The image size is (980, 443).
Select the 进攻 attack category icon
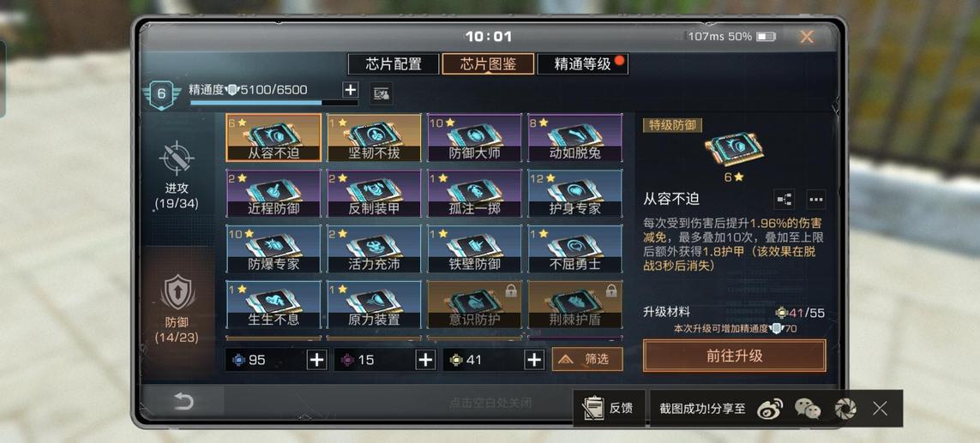pos(177,158)
